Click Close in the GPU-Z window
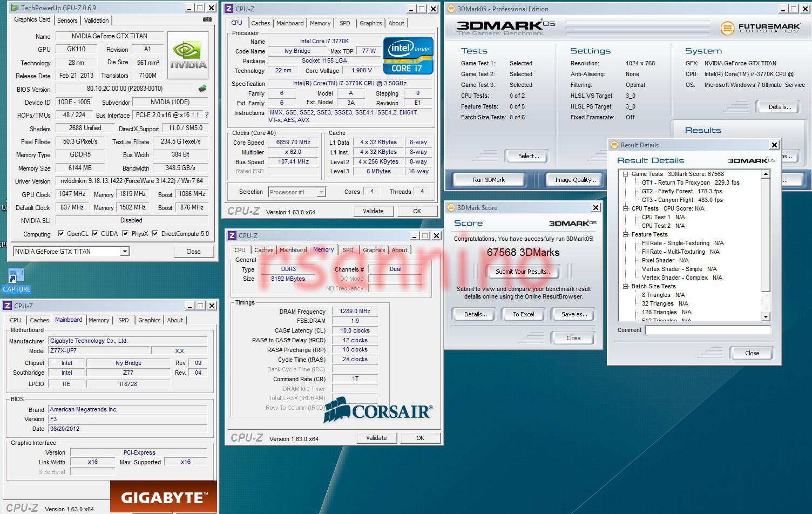Screen dimensions: 812x514 click(193, 252)
